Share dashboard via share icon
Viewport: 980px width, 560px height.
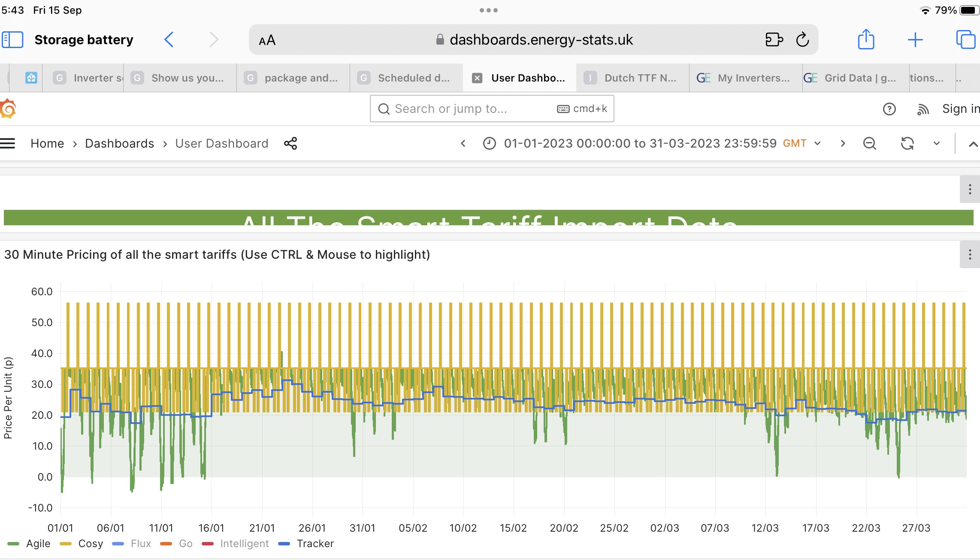click(x=290, y=143)
